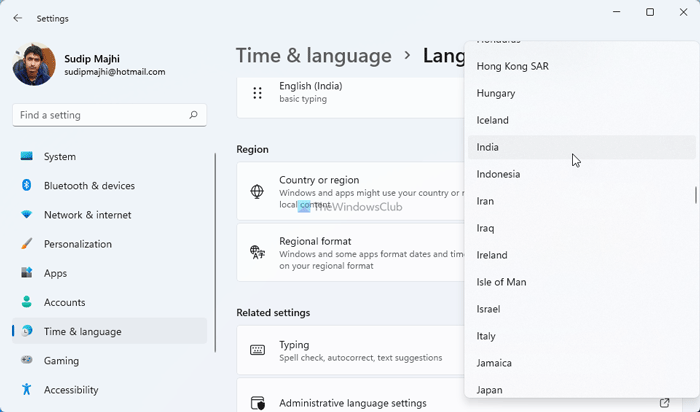Click the Find a setting search box

[x=100, y=115]
